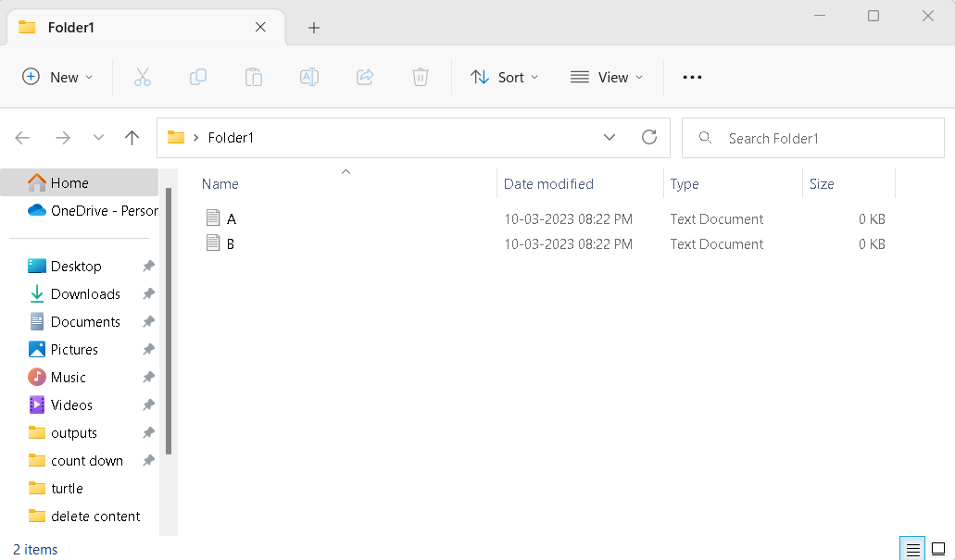Click the Copy icon in the toolbar

coord(197,77)
